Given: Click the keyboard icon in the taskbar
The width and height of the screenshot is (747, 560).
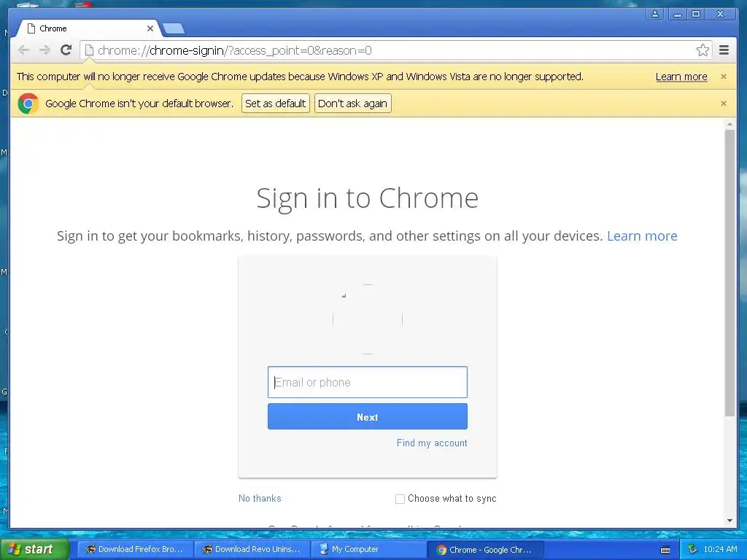Looking at the screenshot, I should click(x=665, y=550).
